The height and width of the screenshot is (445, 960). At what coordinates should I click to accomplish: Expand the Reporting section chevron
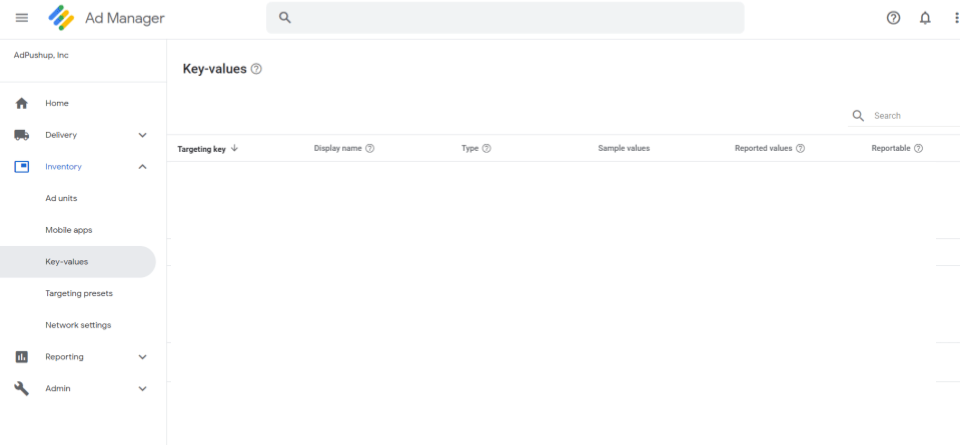coord(142,357)
